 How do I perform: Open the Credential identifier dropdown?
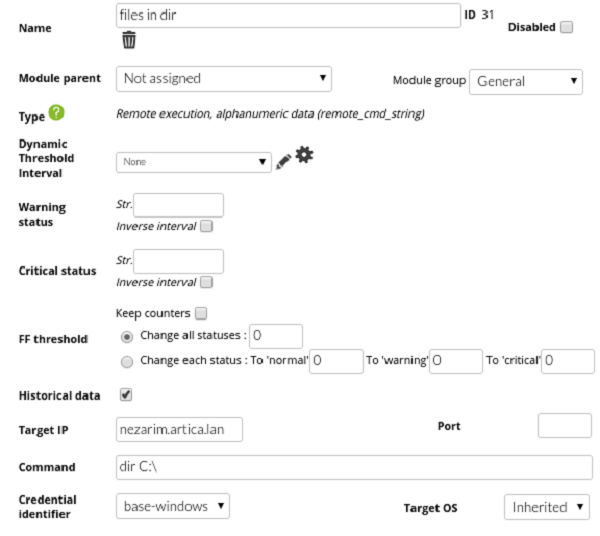coord(175,506)
